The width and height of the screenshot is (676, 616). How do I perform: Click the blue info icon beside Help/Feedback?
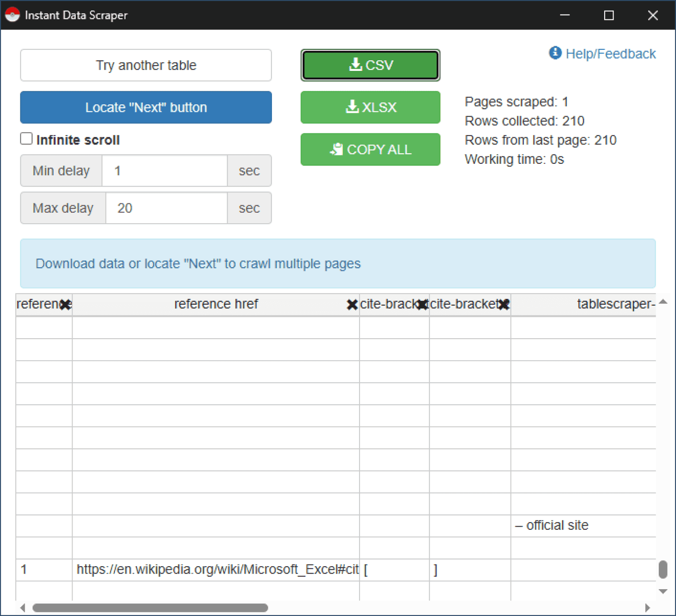(555, 53)
